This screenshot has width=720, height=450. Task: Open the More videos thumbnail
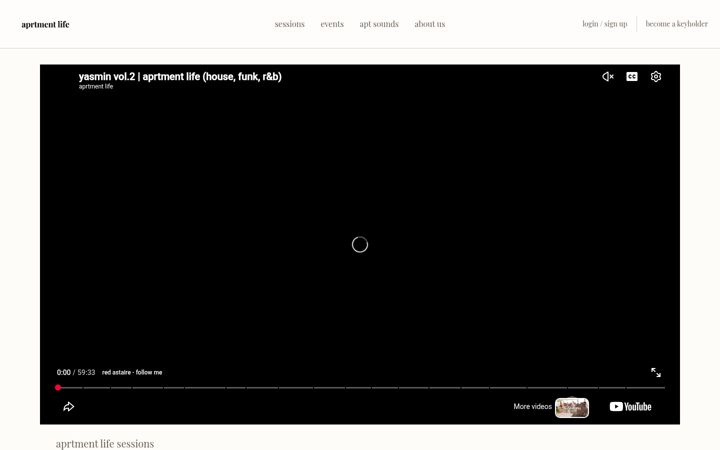(572, 408)
